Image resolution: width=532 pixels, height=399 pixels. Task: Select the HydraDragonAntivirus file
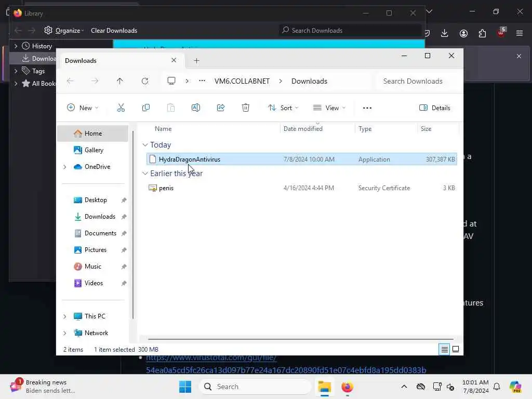[302, 159]
